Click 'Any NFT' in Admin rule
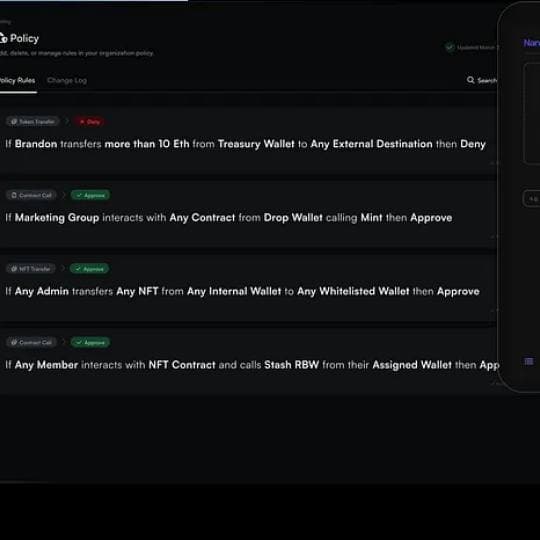Screen dimensions: 540x540 tap(137, 291)
